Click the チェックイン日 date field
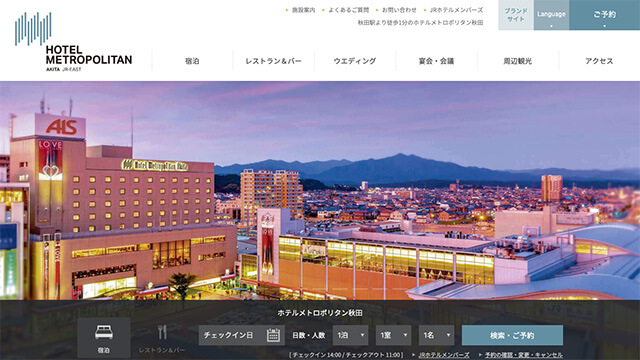Viewport: 640px width, 360px height. coord(242,335)
